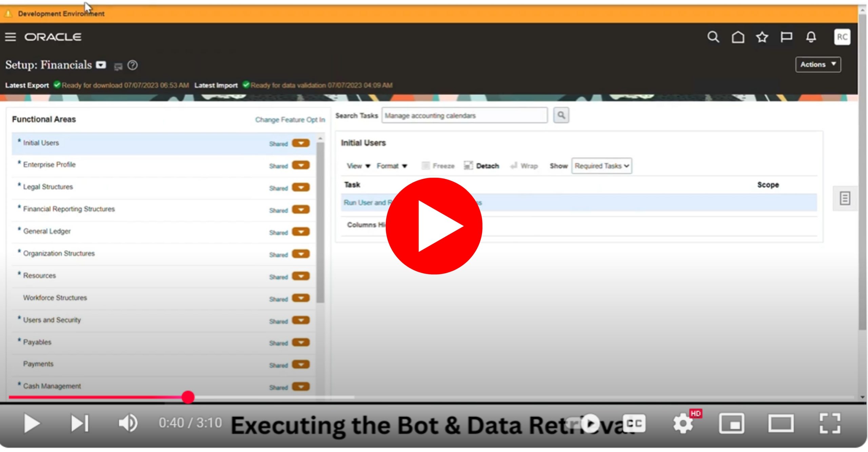Mute the video volume
The height and width of the screenshot is (452, 868).
tap(128, 423)
